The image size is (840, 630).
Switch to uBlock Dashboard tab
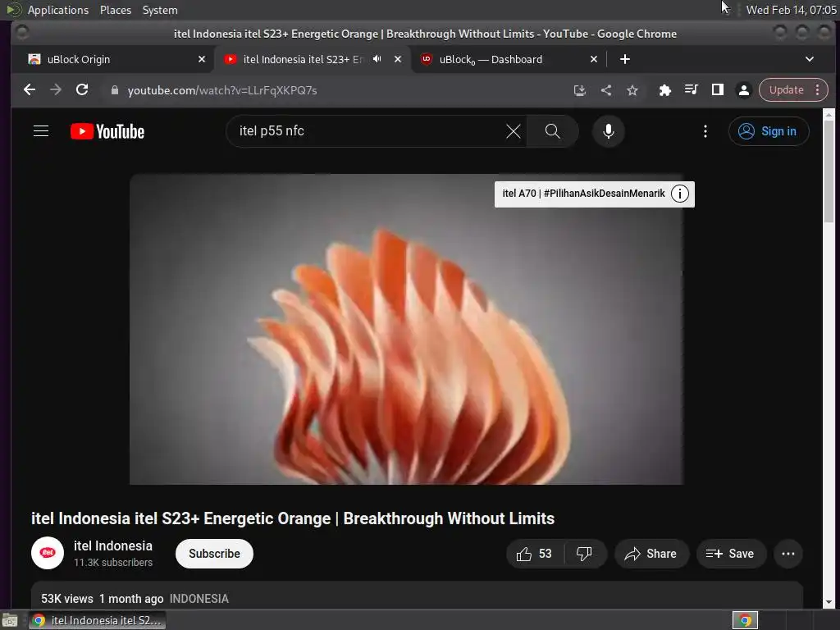coord(508,59)
